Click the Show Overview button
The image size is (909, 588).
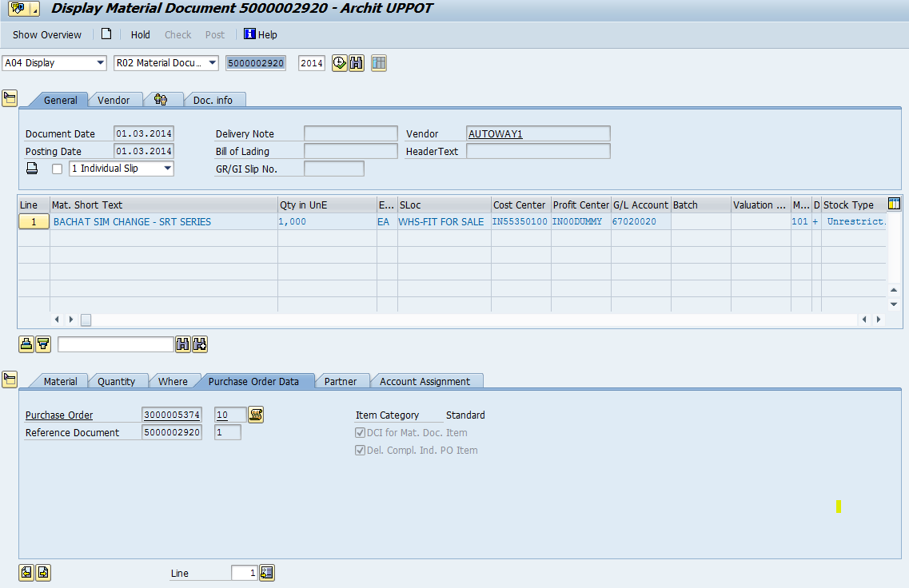point(46,35)
